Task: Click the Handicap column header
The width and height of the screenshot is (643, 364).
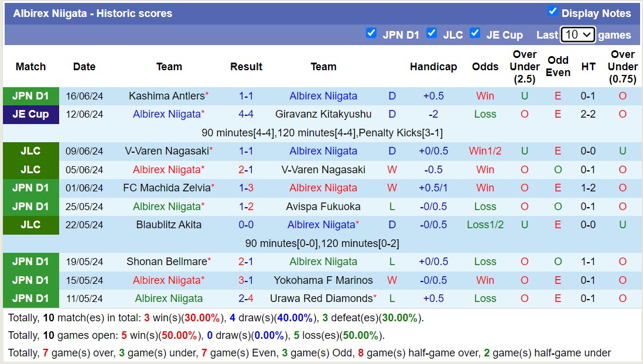Action: coord(433,67)
